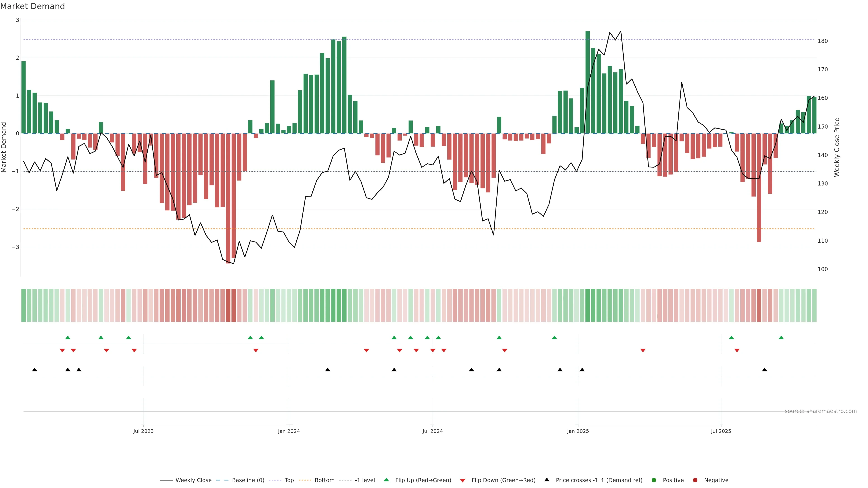Click the Flip Up green triangle legend icon
The height and width of the screenshot is (488, 868).
(387, 480)
